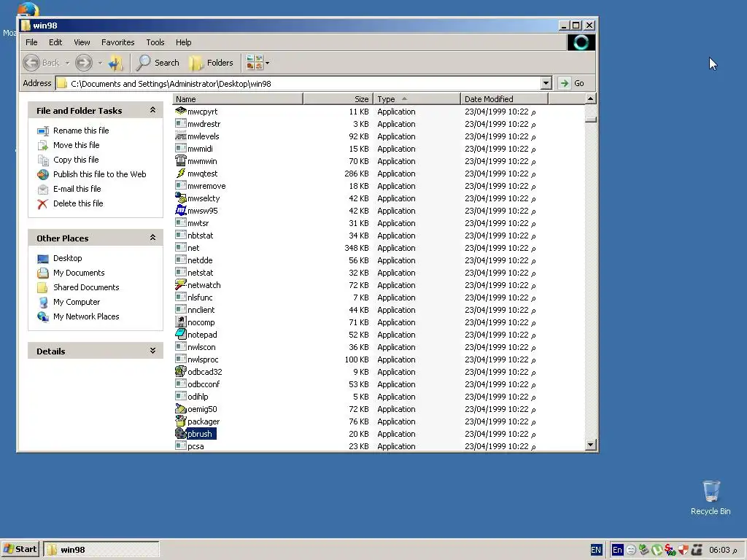
Task: Expand the Address bar dropdown
Action: click(546, 83)
